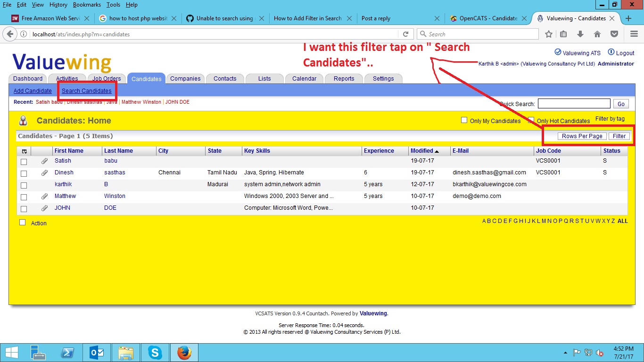644x362 pixels.
Task: Click the browser address bar URL
Action: click(x=81, y=34)
